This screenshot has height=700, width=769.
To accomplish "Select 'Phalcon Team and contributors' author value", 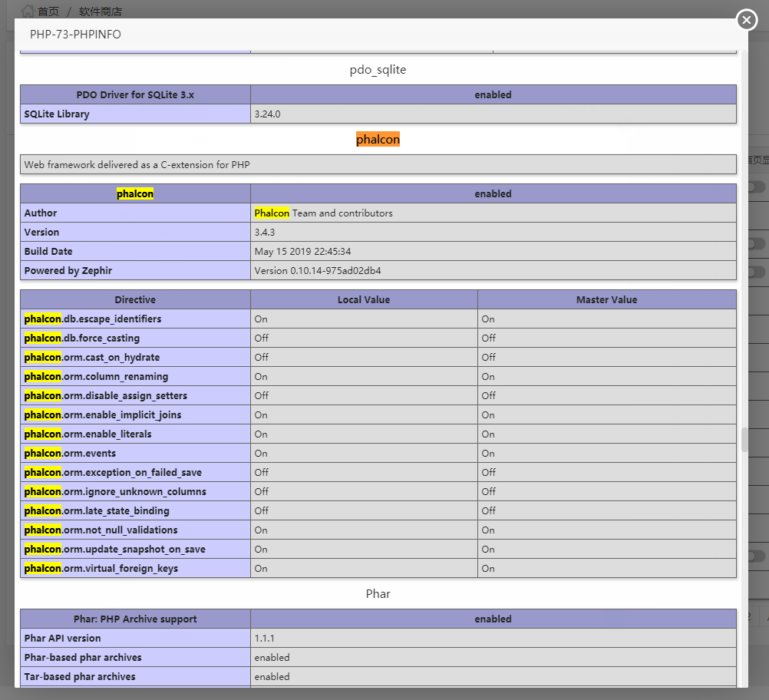I will (x=323, y=213).
